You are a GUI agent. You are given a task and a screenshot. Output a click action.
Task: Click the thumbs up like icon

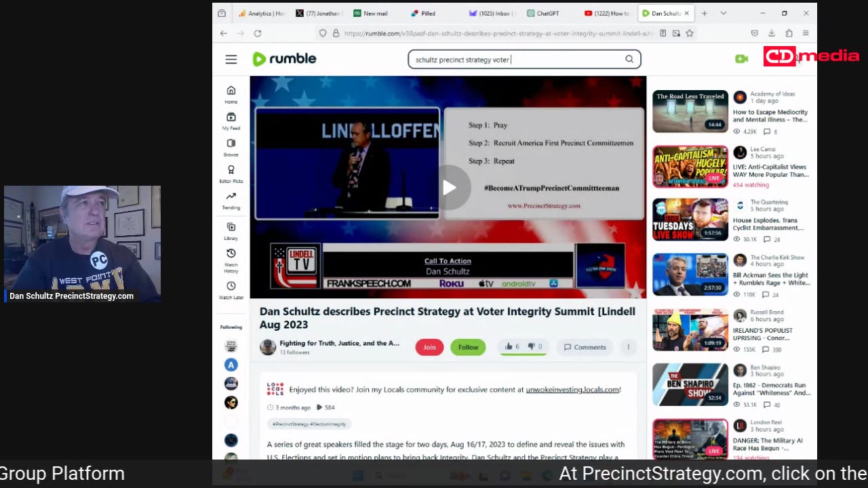click(509, 347)
